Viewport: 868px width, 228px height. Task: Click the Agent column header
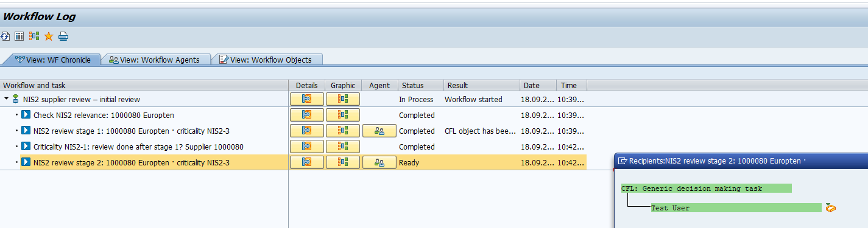(x=379, y=85)
